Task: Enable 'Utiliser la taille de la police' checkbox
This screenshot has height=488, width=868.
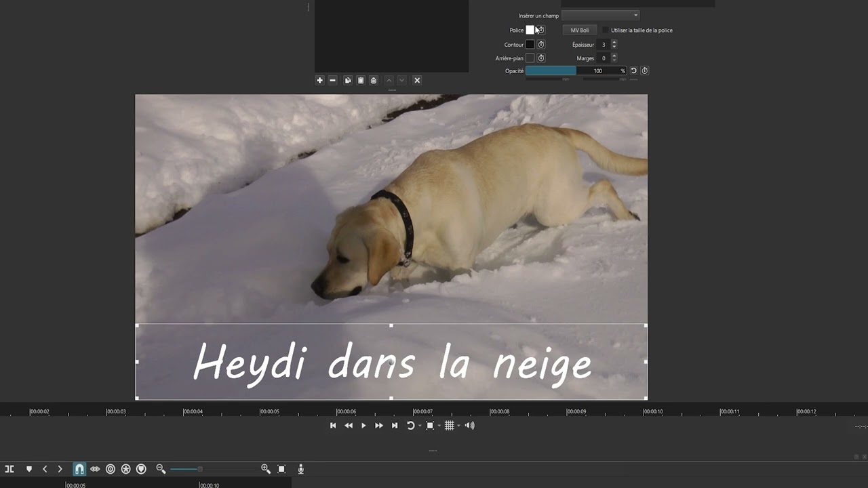Action: (x=606, y=30)
